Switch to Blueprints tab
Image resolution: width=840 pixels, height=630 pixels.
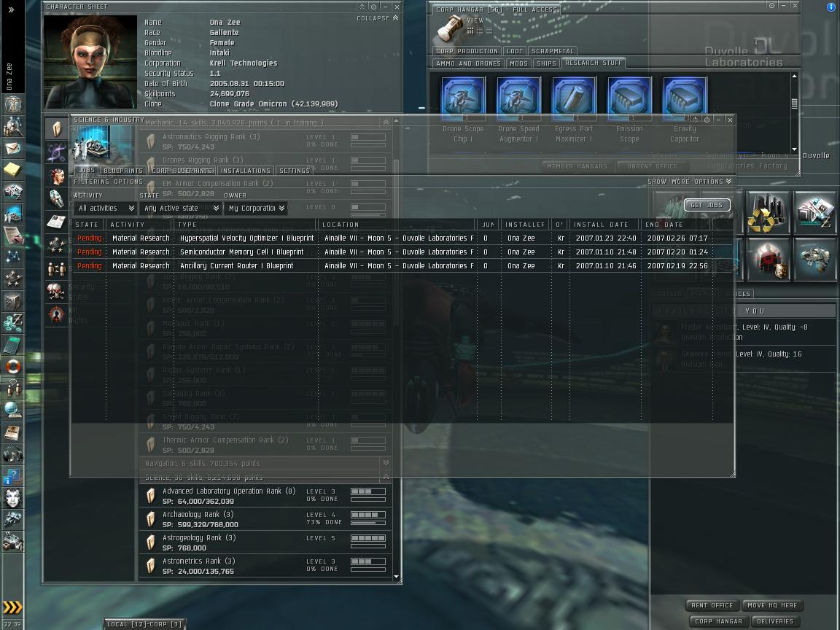coord(123,171)
